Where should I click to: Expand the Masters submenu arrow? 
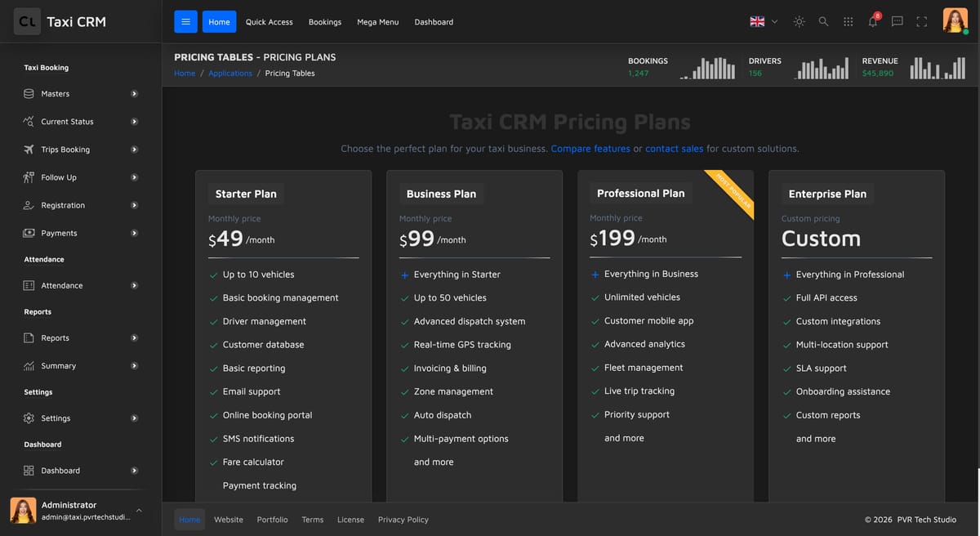click(x=134, y=94)
